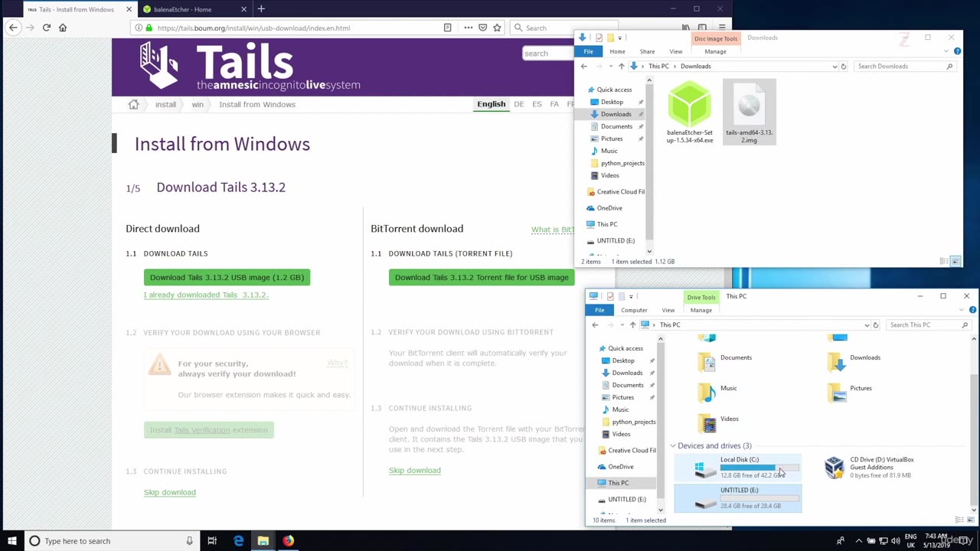Select English language on Tails site
This screenshot has height=551, width=980.
[x=491, y=104]
